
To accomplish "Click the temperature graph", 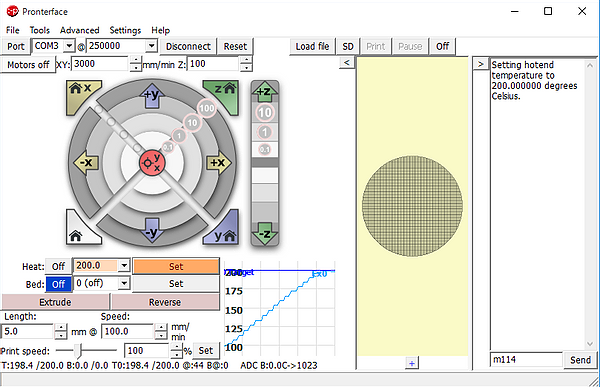I will pos(280,309).
